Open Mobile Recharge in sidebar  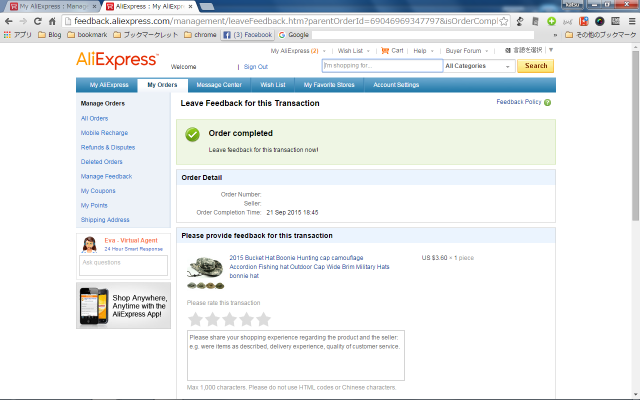pyautogui.click(x=104, y=133)
